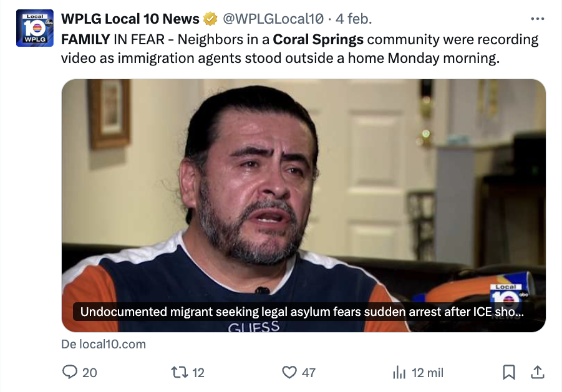Click the tweet text about Coral Springs
Viewport: 562px width, 392px height.
coord(299,49)
